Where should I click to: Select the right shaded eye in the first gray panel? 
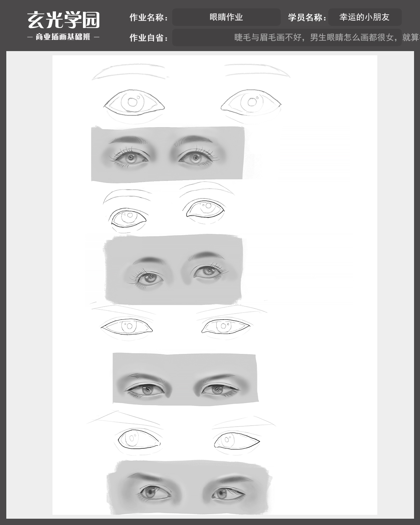196,157
